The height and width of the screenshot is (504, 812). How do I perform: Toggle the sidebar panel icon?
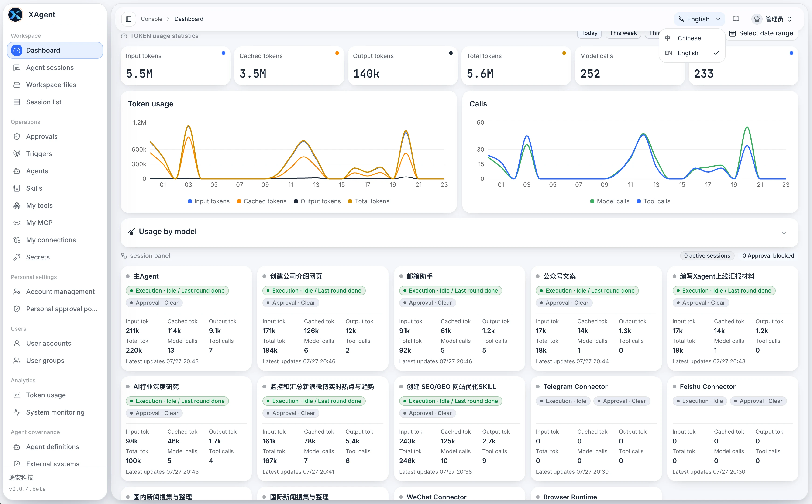pyautogui.click(x=129, y=19)
